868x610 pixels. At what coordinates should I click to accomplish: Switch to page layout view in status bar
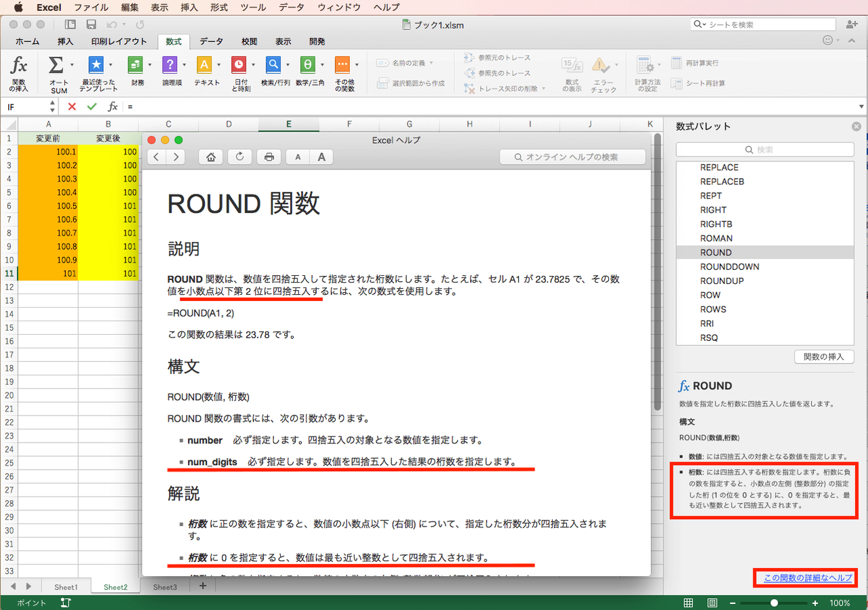click(713, 603)
